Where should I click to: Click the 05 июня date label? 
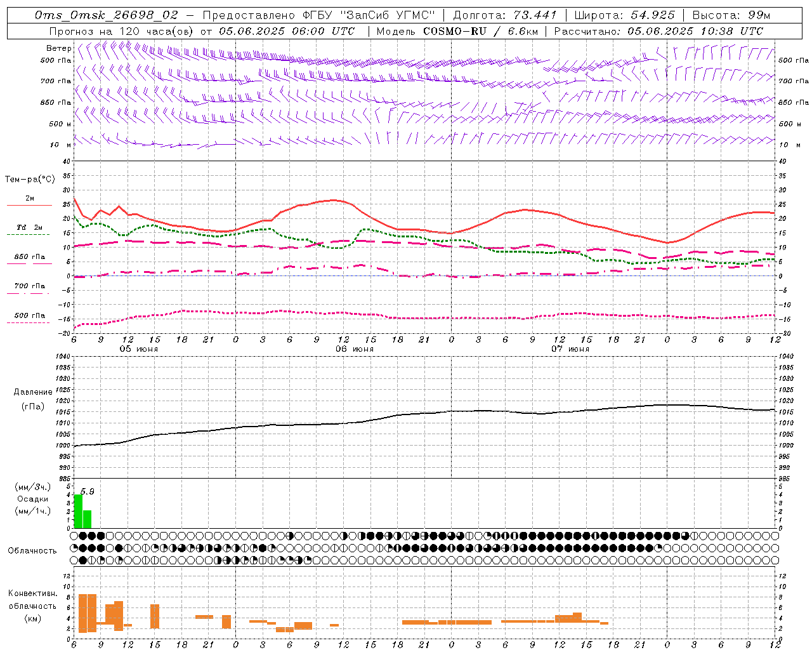click(139, 349)
